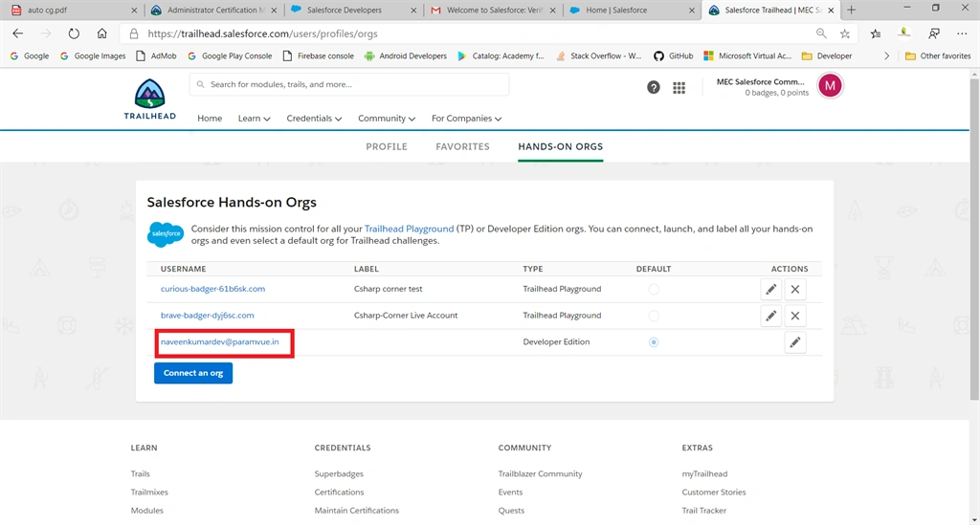Open naveenkumardev@paramvue.in org link

(x=219, y=342)
